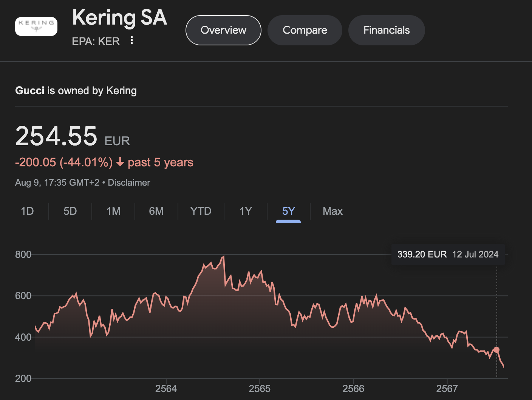532x400 pixels.
Task: Show the YTD chart range
Action: tap(201, 211)
